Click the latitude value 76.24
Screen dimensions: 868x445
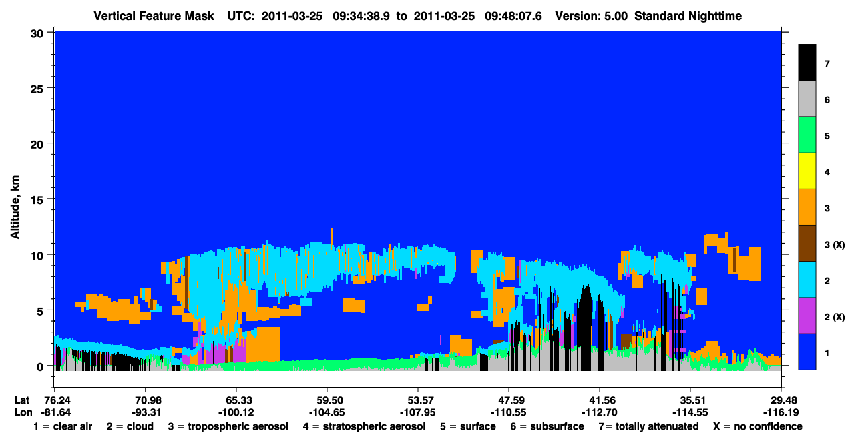[57, 400]
